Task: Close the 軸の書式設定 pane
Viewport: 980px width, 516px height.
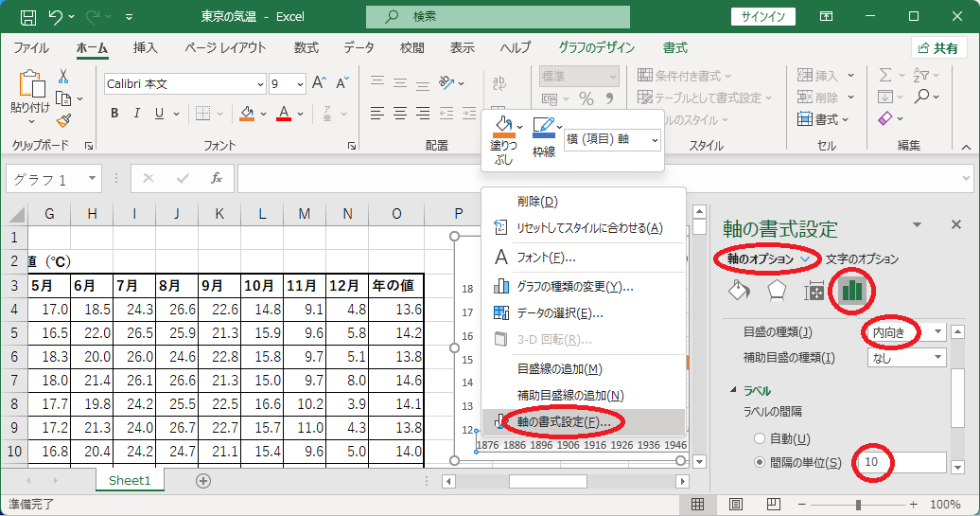Action: [x=955, y=224]
